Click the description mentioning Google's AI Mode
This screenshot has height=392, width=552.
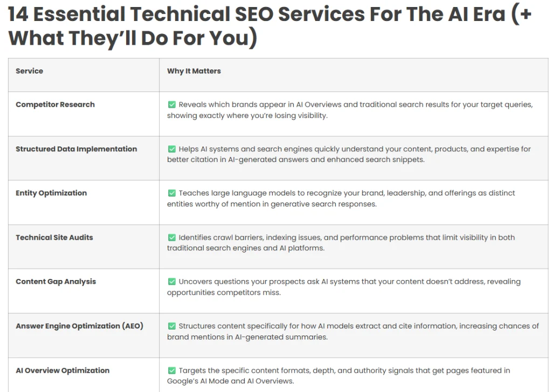[339, 375]
